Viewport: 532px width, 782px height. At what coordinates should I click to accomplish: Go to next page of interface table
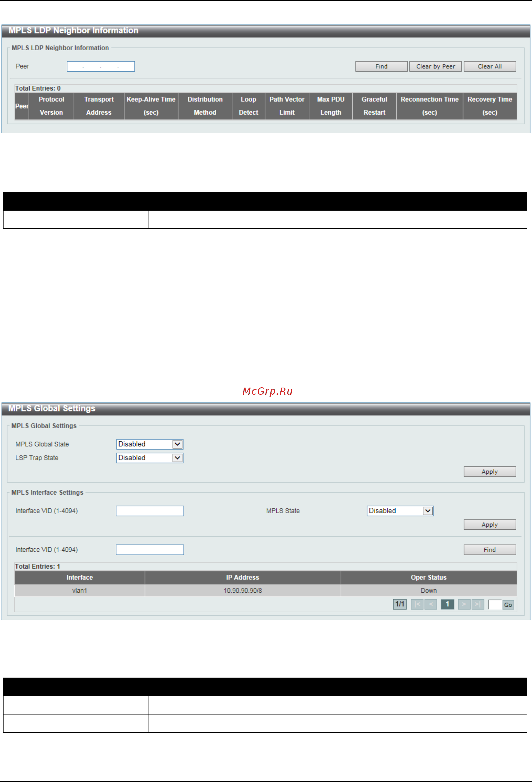point(464,604)
